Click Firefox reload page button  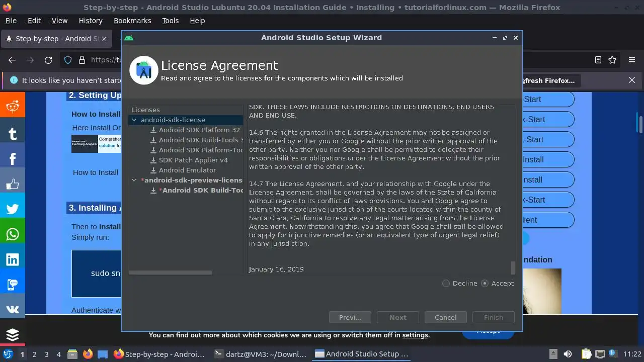click(48, 60)
